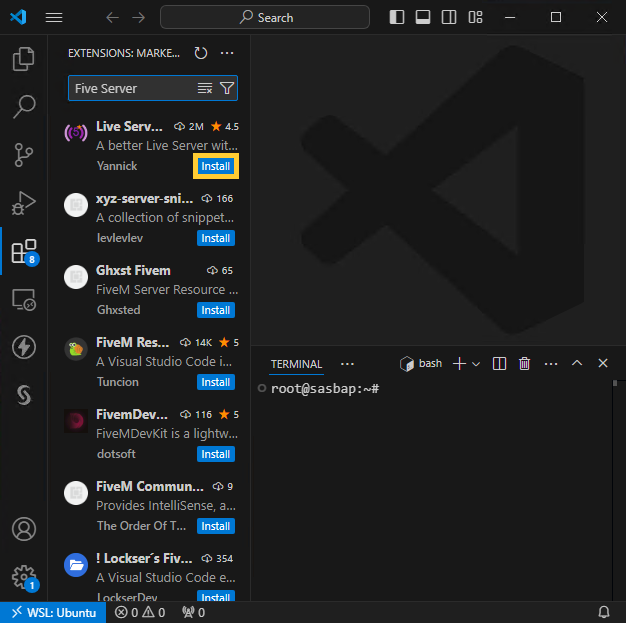Select the FivemDev... extension title

(132, 414)
